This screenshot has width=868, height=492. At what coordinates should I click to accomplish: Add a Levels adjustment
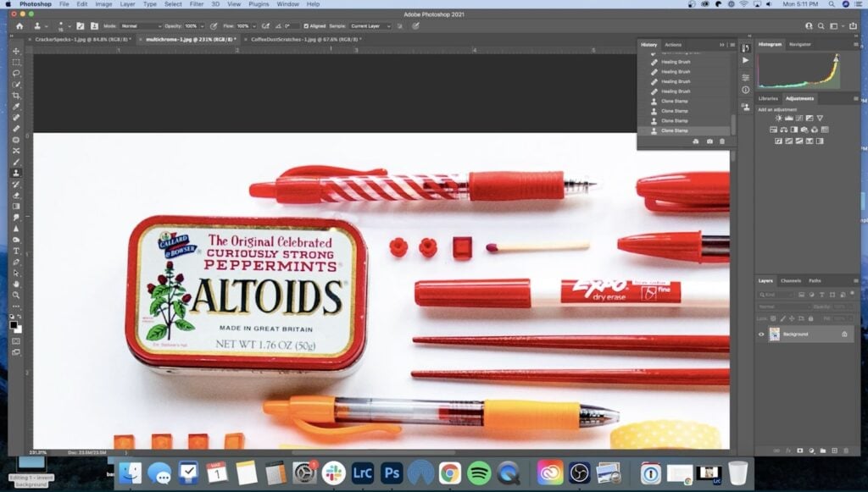pos(789,119)
